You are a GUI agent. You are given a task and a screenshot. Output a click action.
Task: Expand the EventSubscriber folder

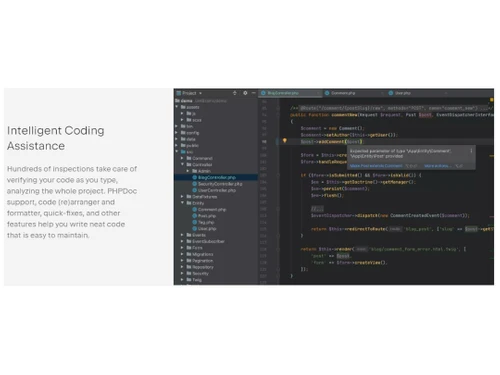click(x=182, y=241)
